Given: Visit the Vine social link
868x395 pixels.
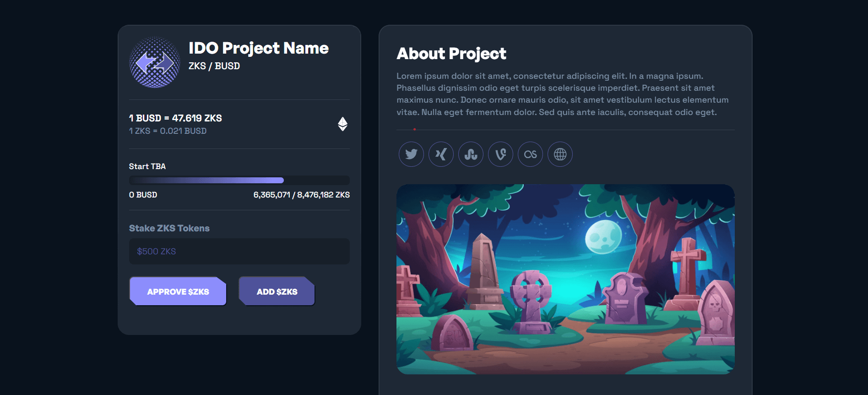Looking at the screenshot, I should (500, 154).
